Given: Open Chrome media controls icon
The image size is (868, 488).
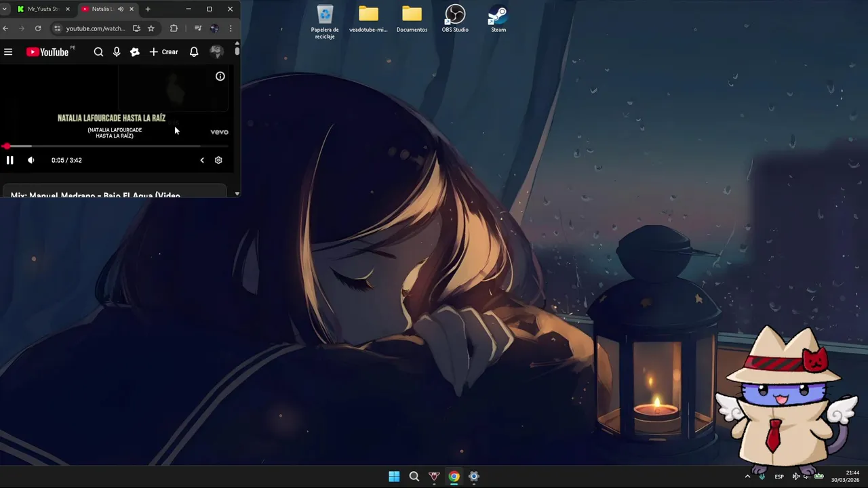Looking at the screenshot, I should 197,28.
